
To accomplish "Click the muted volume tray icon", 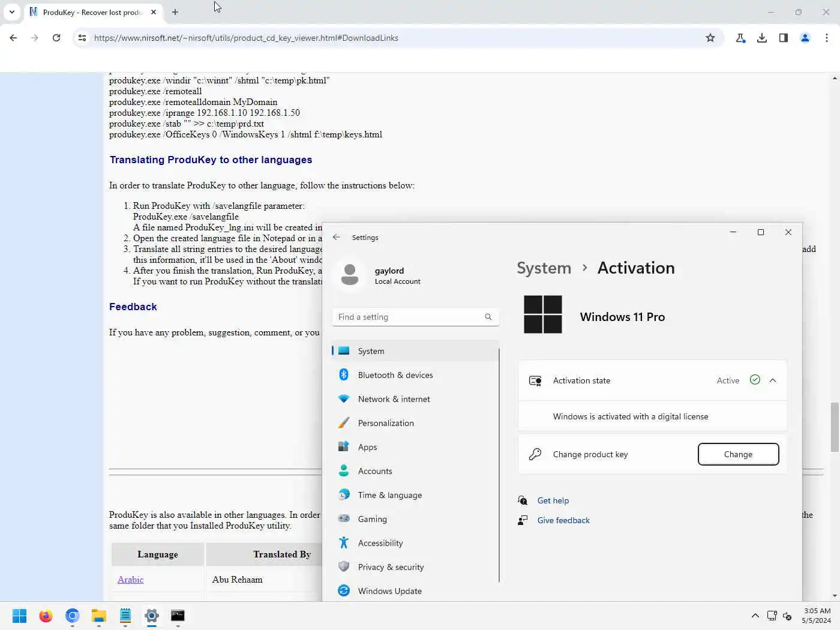I will coord(787,616).
